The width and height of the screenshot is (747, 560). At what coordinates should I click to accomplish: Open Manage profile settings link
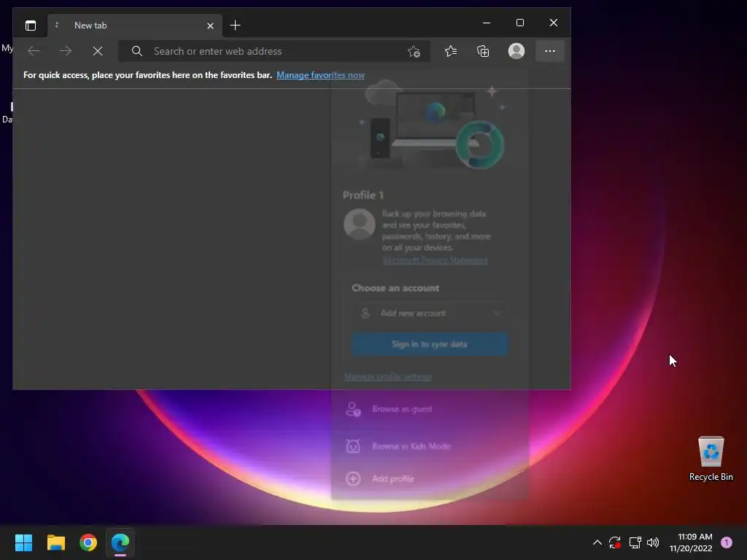pos(388,376)
